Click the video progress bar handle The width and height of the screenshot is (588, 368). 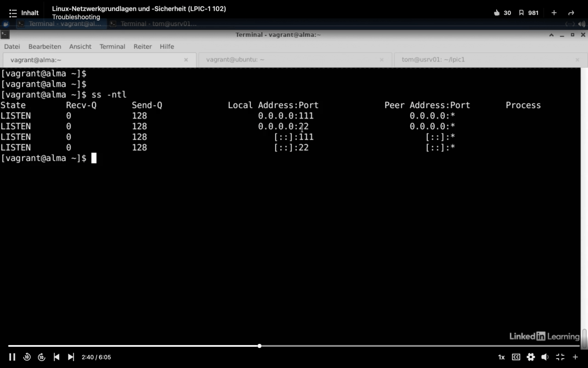(x=260, y=346)
